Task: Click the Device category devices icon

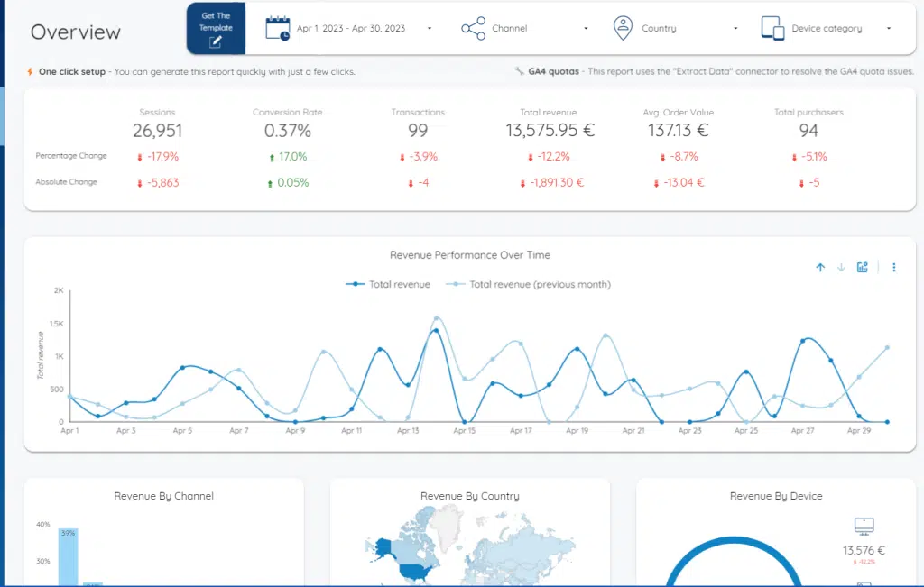Action: click(772, 28)
